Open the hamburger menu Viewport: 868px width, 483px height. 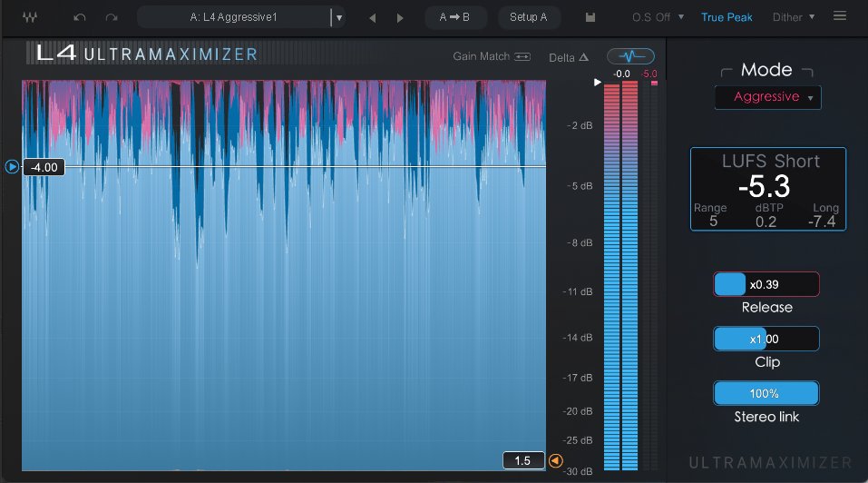[840, 16]
